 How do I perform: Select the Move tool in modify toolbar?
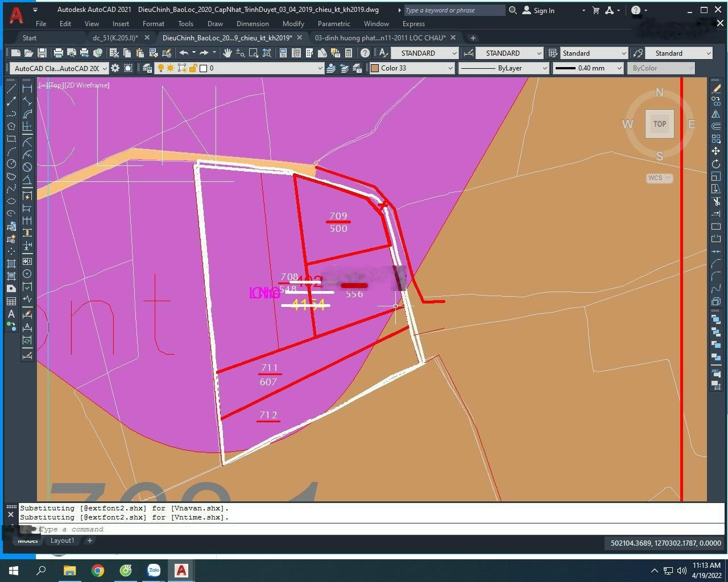tap(716, 151)
